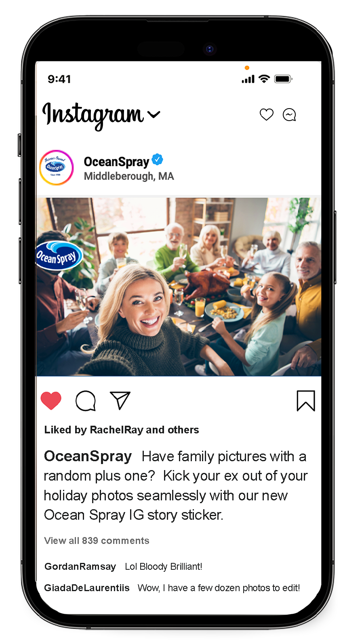The image size is (343, 644).
Task: Open Middleberough, MA location link
Action: point(129,176)
